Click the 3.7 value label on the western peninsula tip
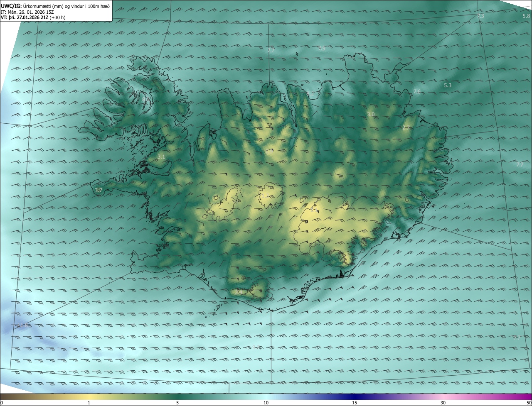 pyautogui.click(x=99, y=190)
